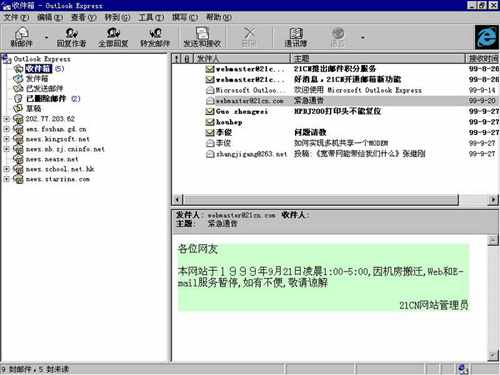Sort messages by Subject (主题) column header
This screenshot has width=500, height=375.
pos(378,59)
